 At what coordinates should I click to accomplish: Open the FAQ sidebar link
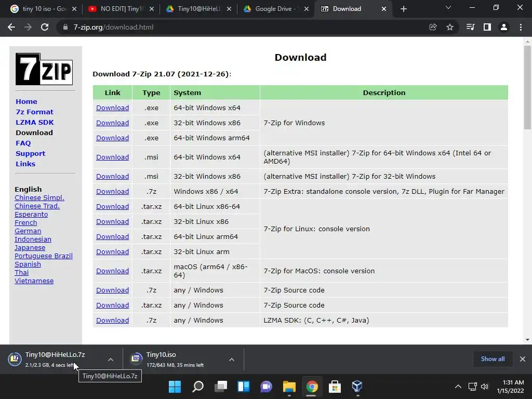tap(23, 143)
